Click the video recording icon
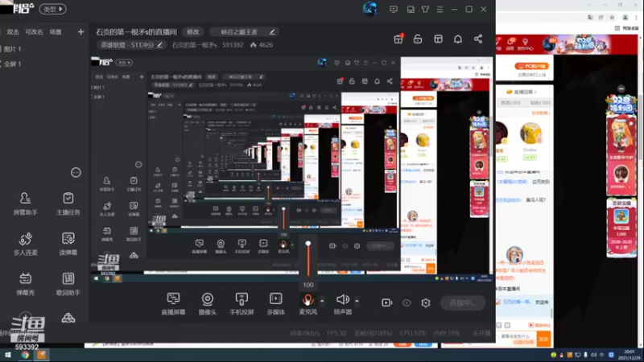Screen dimensions: 644x362 click(x=386, y=303)
